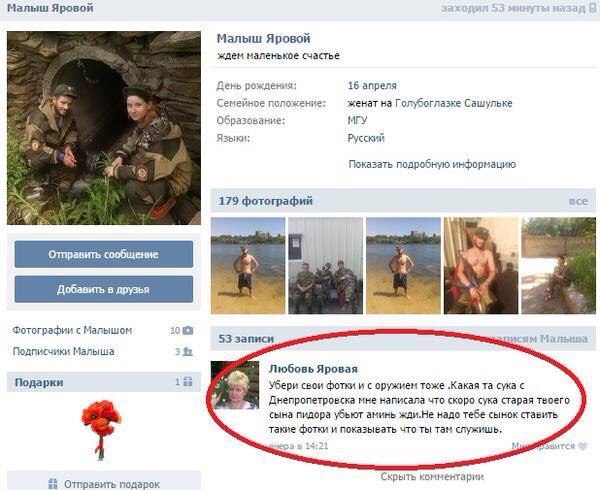Image resolution: width=600 pixels, height=490 pixels.
Task: Open the first beach photo thumbnail
Action: click(x=248, y=266)
